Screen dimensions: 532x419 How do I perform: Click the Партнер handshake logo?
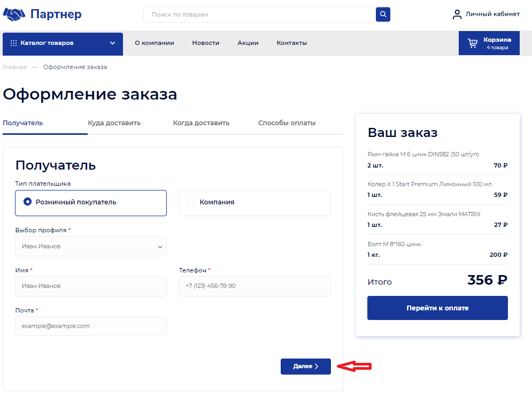[x=14, y=14]
